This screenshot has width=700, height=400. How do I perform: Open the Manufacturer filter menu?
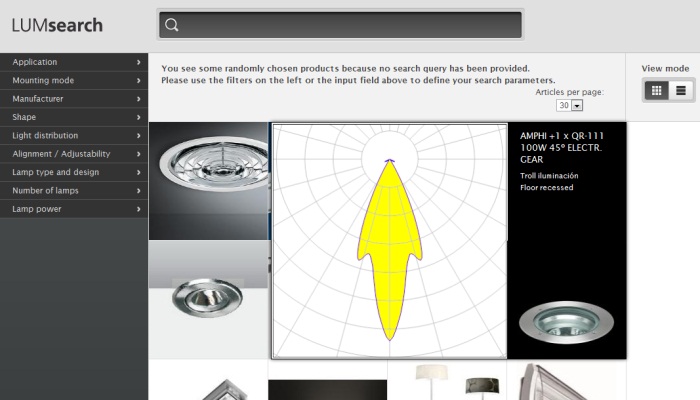tap(74, 99)
